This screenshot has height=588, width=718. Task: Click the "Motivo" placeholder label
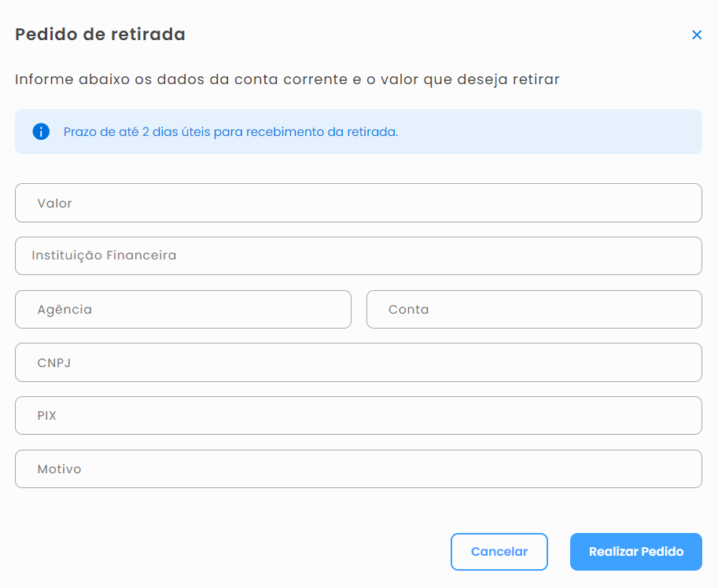tap(59, 469)
